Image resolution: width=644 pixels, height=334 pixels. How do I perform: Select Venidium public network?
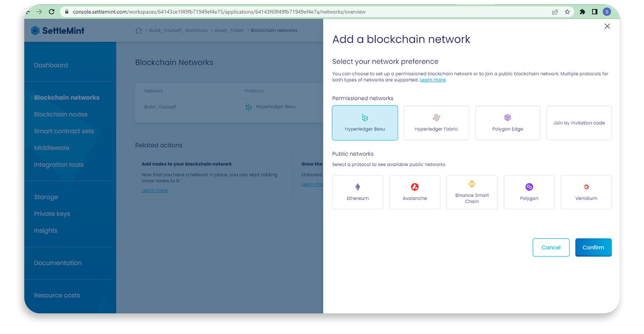click(586, 192)
